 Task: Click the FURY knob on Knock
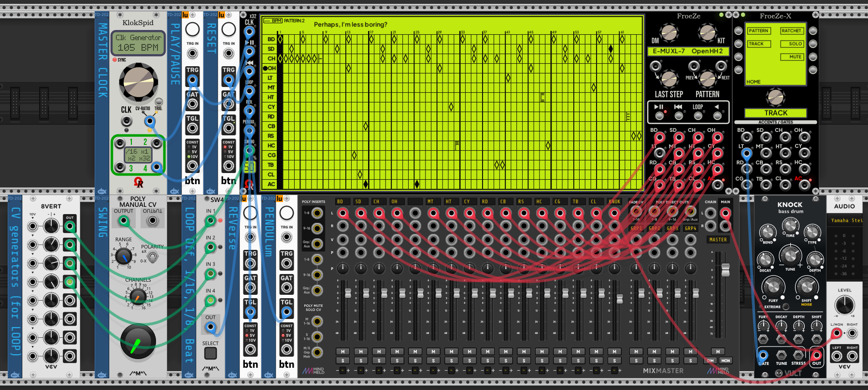point(773,287)
